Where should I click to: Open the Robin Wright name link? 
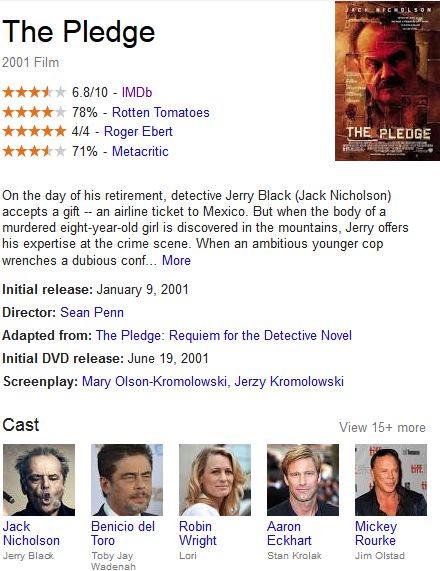tap(198, 533)
